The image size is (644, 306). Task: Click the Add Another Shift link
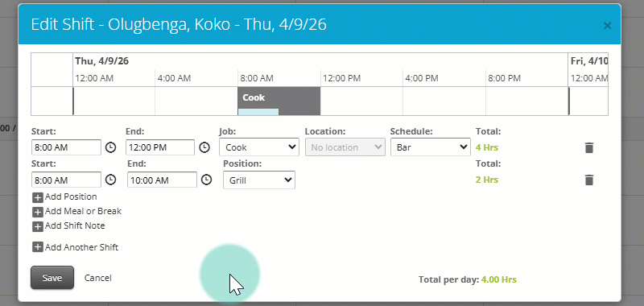click(82, 247)
